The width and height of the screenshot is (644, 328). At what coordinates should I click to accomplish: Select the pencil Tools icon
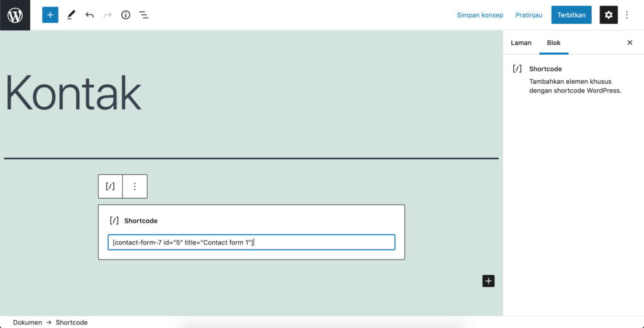(x=72, y=15)
